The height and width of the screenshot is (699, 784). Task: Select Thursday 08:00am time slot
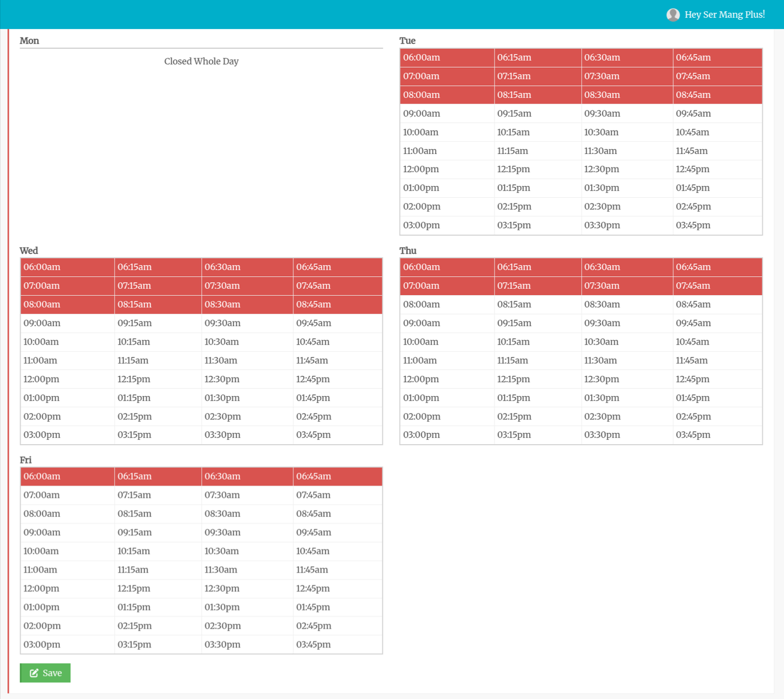click(x=447, y=305)
